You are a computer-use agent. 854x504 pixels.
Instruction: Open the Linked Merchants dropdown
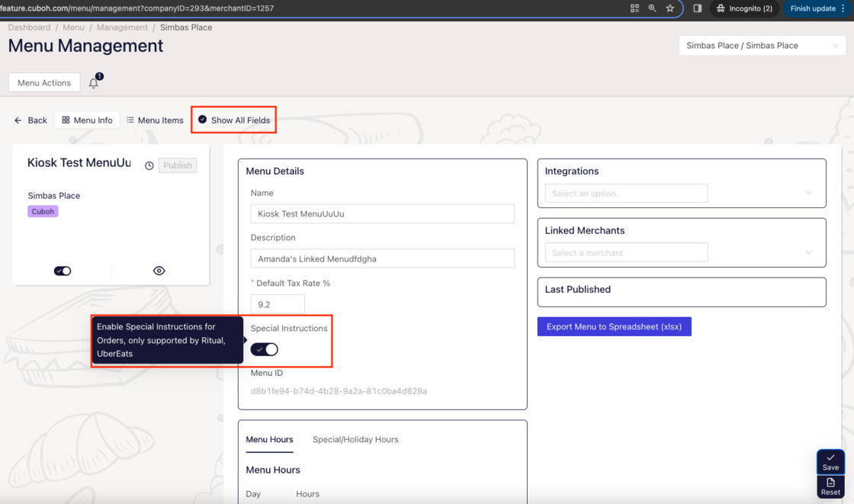[x=681, y=252]
